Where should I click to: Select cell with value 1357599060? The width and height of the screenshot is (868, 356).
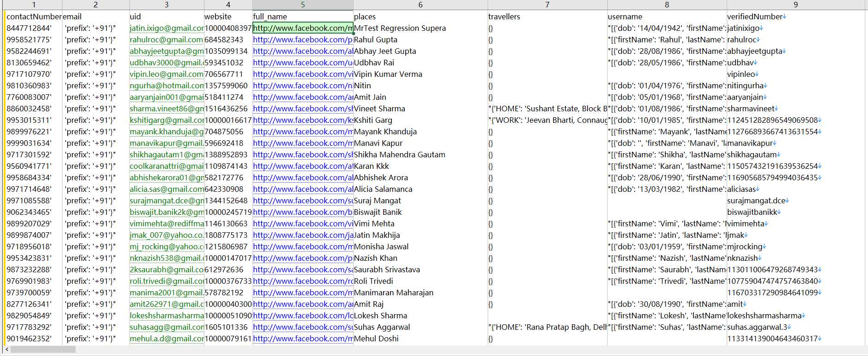tap(228, 86)
